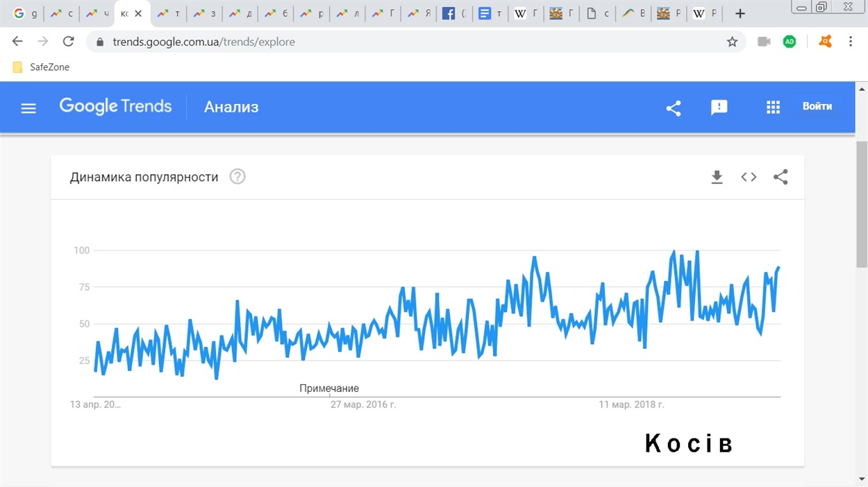
Task: Switch to the Facebook browser tab
Action: pos(454,13)
